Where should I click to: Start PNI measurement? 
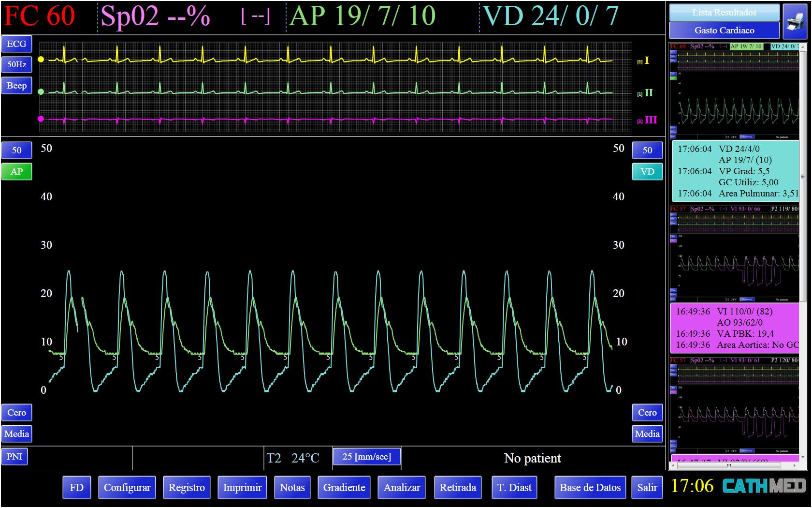pos(14,457)
